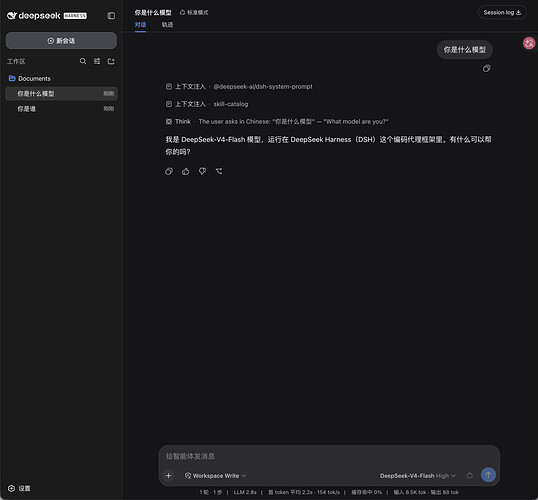Copy the assistant reply
Viewport: 538px width, 500px height.
pos(169,171)
